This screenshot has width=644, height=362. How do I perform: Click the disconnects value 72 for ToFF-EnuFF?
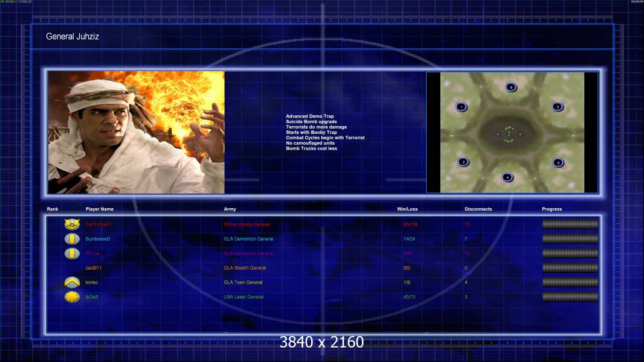(467, 224)
